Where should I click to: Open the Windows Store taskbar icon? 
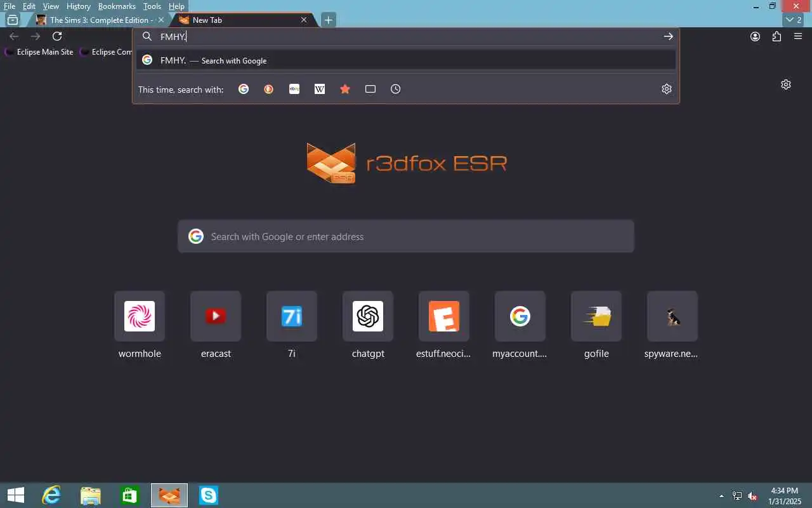[130, 495]
